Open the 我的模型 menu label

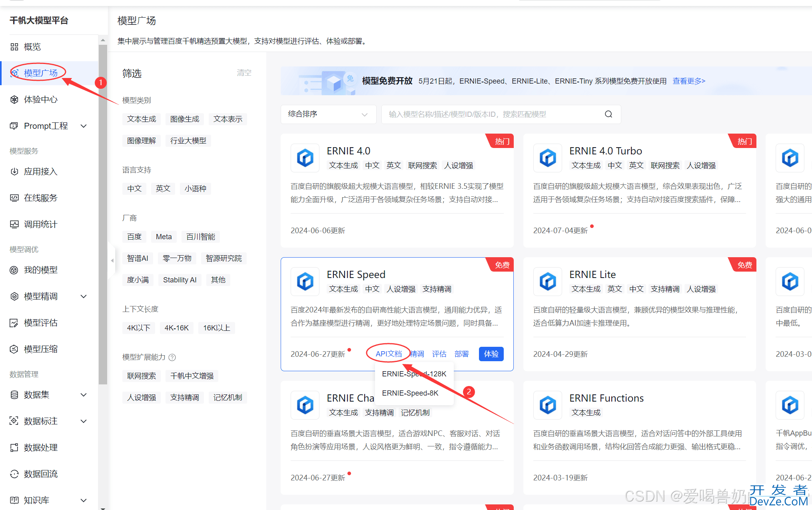coord(41,270)
